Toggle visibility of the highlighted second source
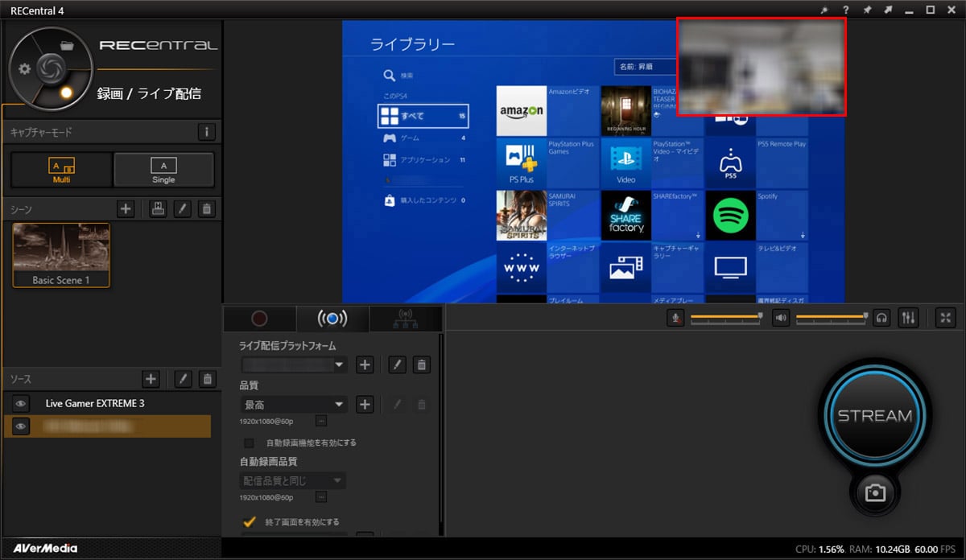 click(22, 426)
